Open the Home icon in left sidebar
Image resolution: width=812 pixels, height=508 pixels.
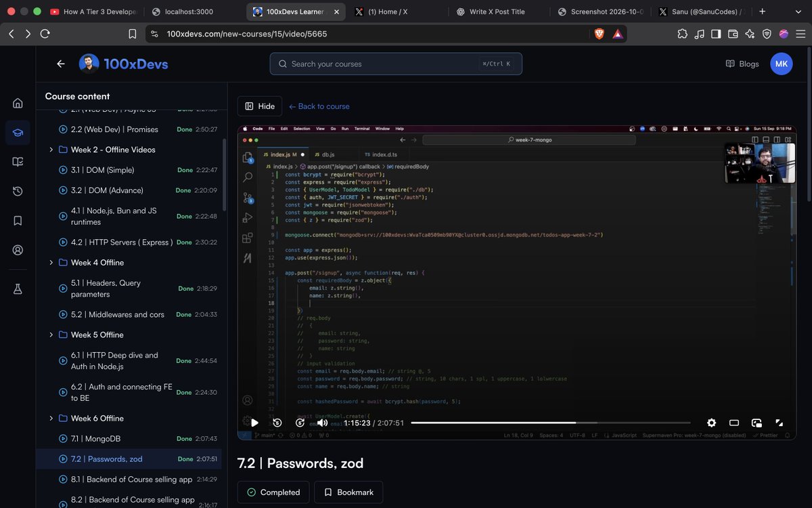click(x=18, y=103)
